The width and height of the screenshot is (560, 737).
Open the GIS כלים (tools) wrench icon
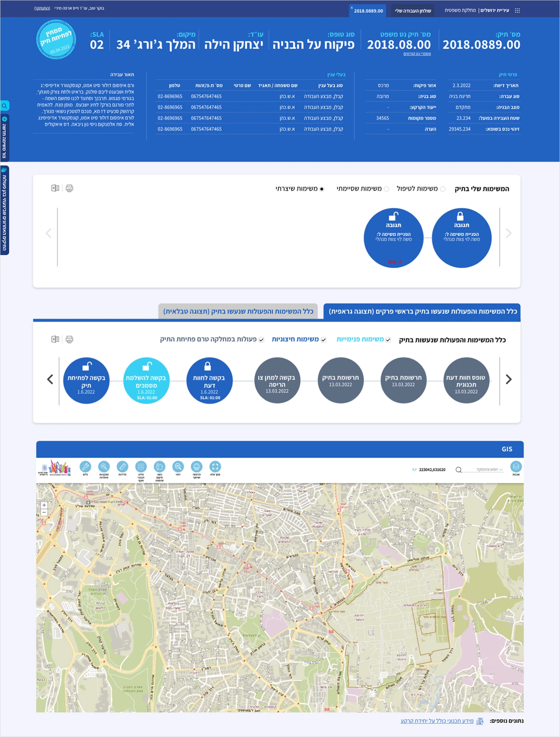coord(86,466)
